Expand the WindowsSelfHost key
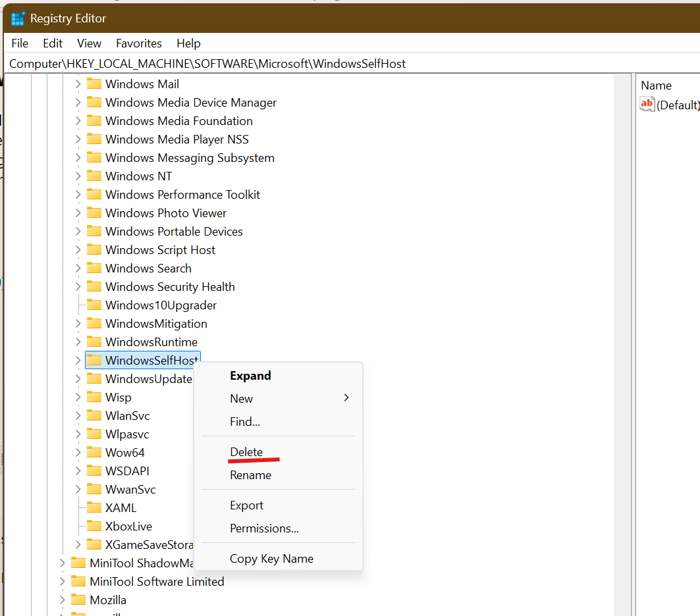This screenshot has width=700, height=616. pyautogui.click(x=78, y=361)
